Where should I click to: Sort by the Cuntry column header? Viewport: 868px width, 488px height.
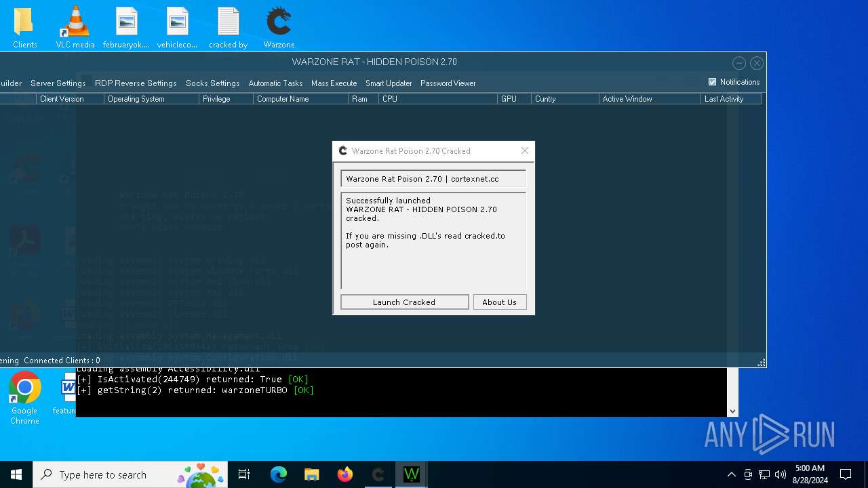point(566,99)
